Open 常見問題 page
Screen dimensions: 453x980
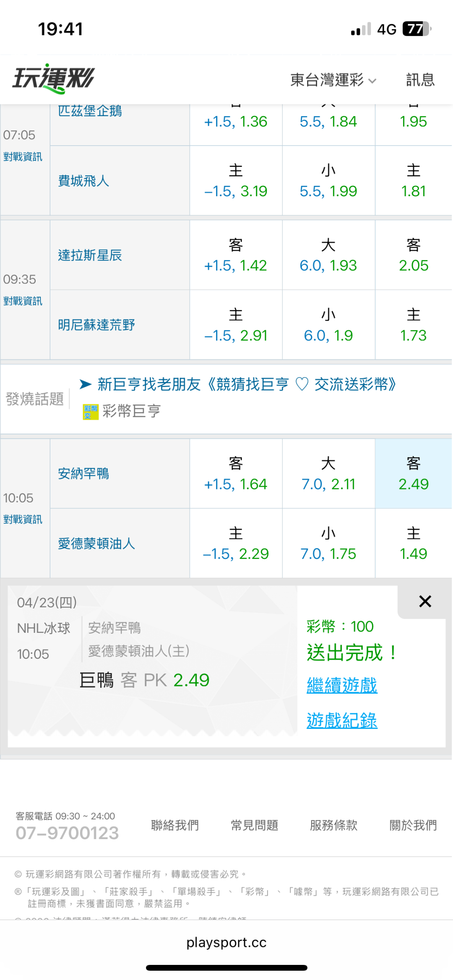[x=254, y=825]
